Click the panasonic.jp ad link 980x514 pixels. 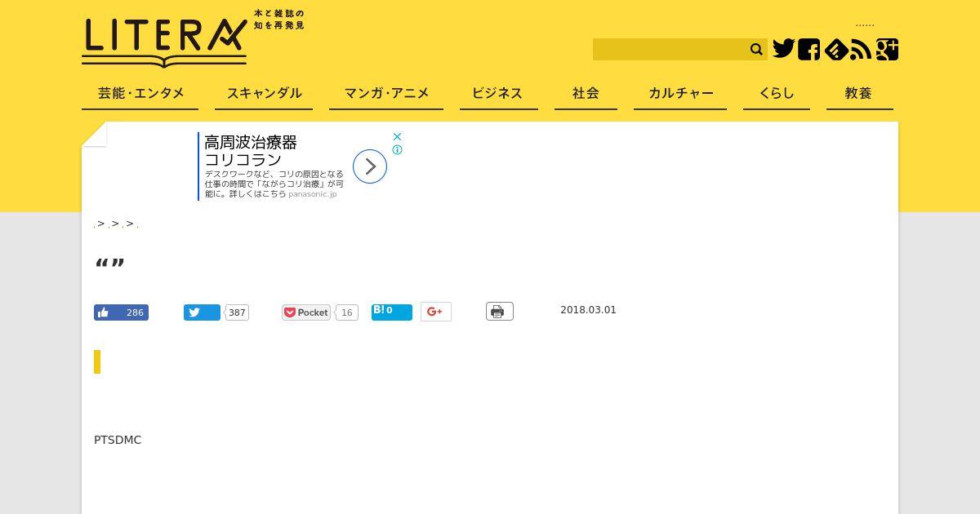(x=313, y=194)
